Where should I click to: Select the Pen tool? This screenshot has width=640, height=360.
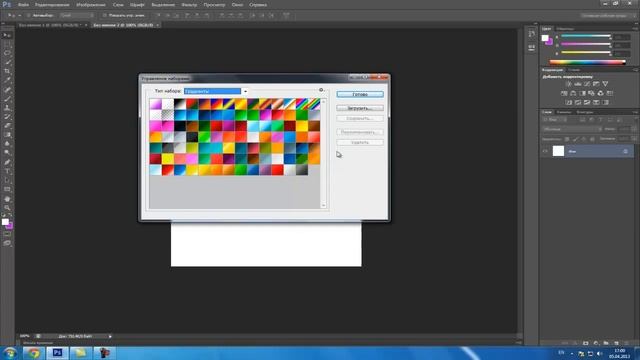(7, 162)
